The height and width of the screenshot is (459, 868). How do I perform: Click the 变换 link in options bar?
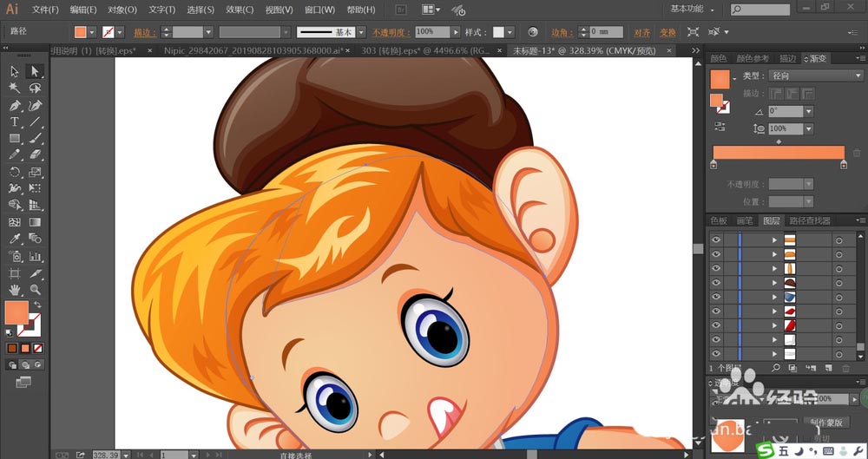pos(667,33)
